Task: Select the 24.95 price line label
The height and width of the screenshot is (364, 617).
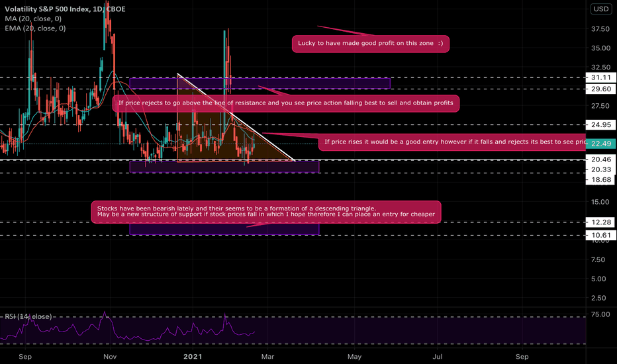Action: [x=601, y=124]
